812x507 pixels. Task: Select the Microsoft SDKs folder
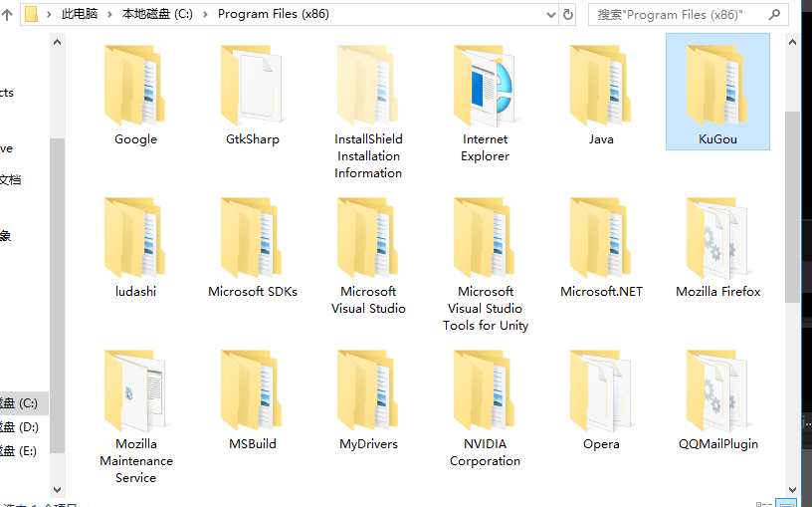[x=252, y=248]
